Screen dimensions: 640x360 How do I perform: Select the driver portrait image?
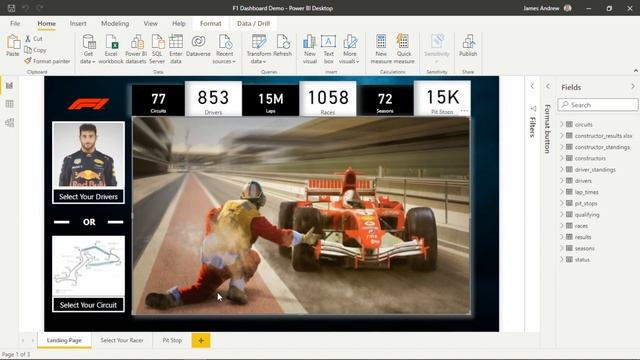89,155
